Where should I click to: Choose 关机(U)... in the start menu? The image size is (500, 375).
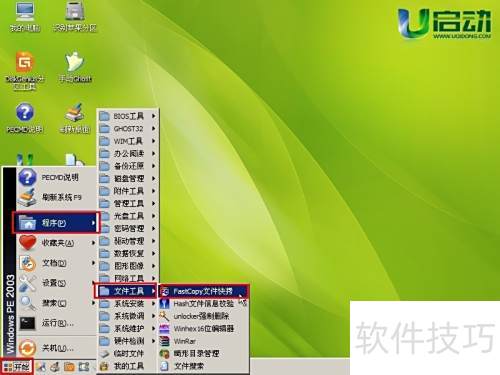57,348
